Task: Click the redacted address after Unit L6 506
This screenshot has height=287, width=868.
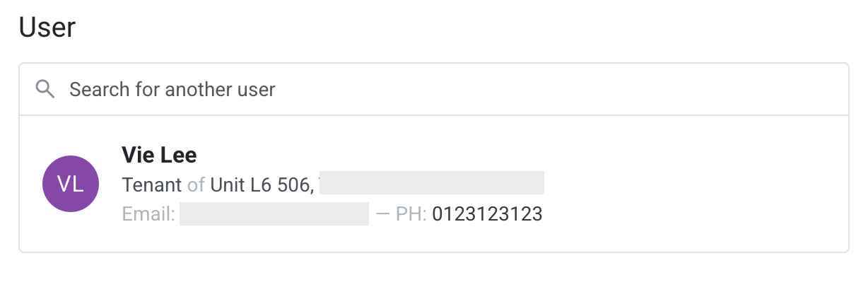Action: click(x=431, y=182)
